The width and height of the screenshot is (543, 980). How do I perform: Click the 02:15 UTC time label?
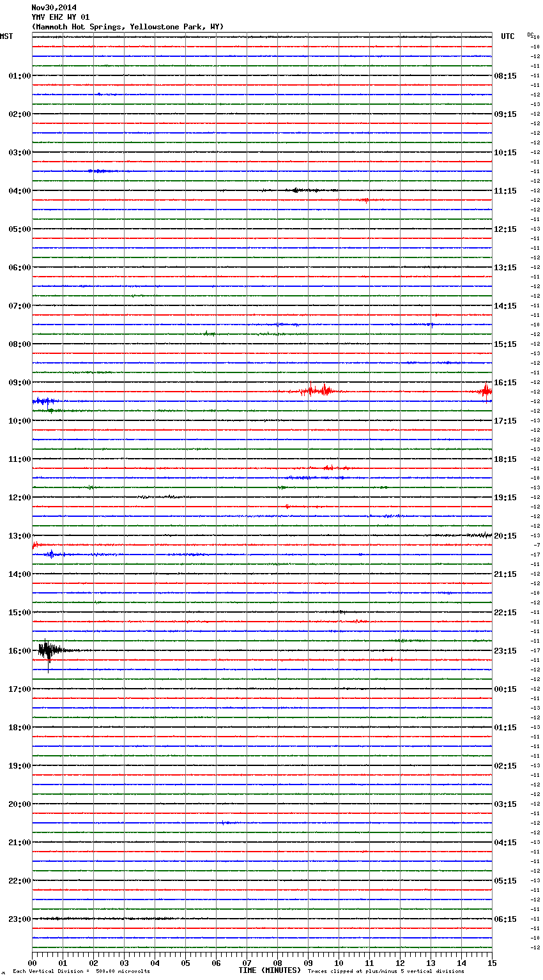505,766
